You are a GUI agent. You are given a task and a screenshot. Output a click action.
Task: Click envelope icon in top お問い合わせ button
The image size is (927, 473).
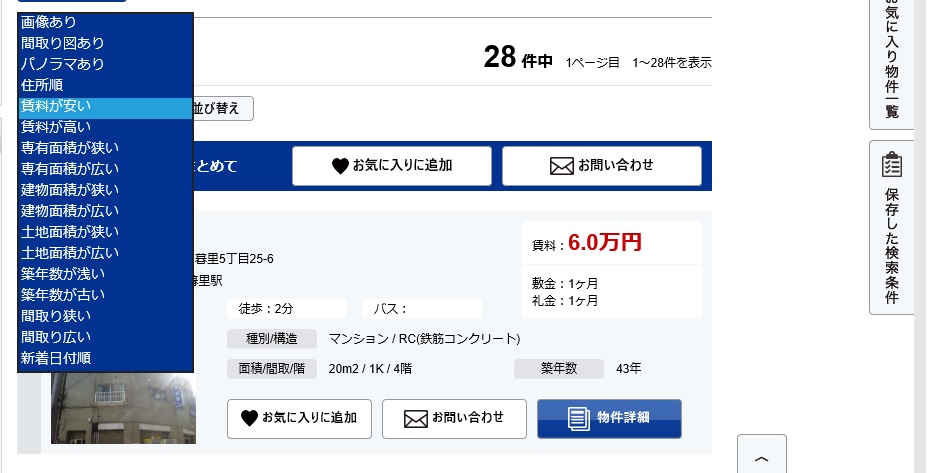coord(562,166)
